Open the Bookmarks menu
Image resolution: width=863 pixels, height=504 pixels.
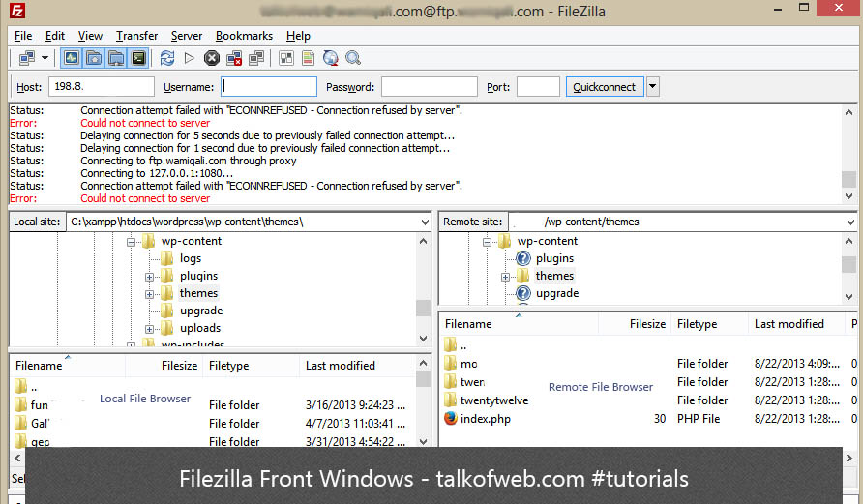click(x=244, y=36)
